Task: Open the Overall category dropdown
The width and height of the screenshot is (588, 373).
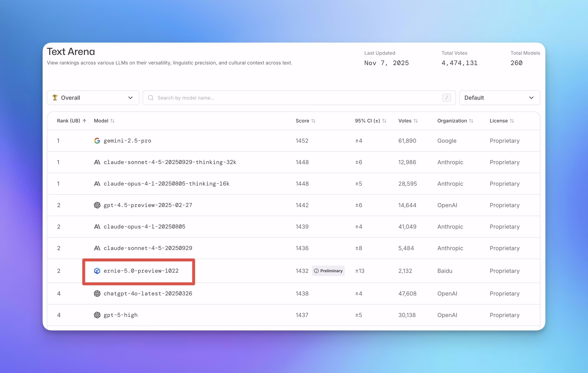Action: coord(93,98)
